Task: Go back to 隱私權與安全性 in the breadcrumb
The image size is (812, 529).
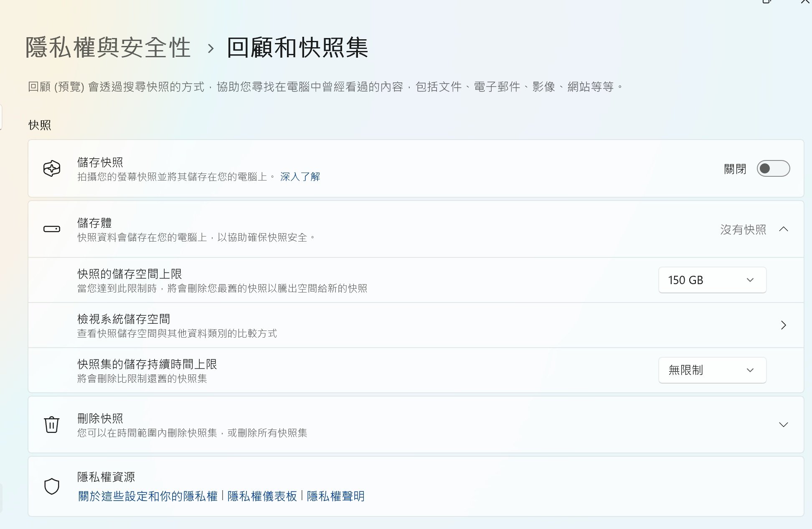Action: [x=108, y=48]
